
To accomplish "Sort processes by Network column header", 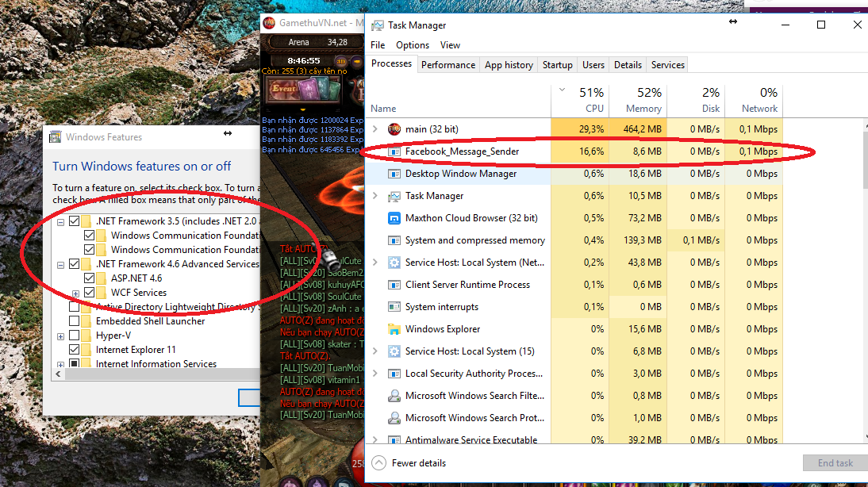I will pyautogui.click(x=754, y=101).
